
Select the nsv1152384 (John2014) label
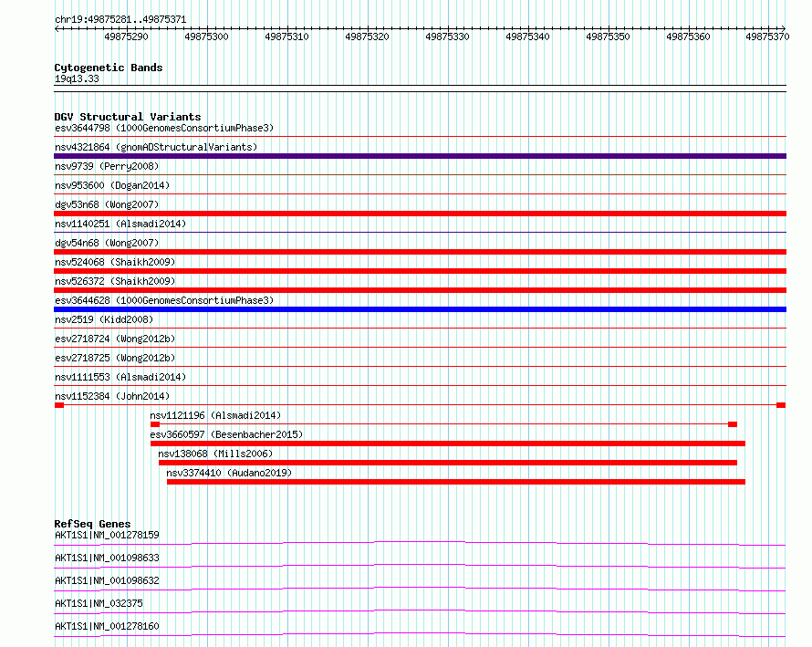pyautogui.click(x=112, y=396)
